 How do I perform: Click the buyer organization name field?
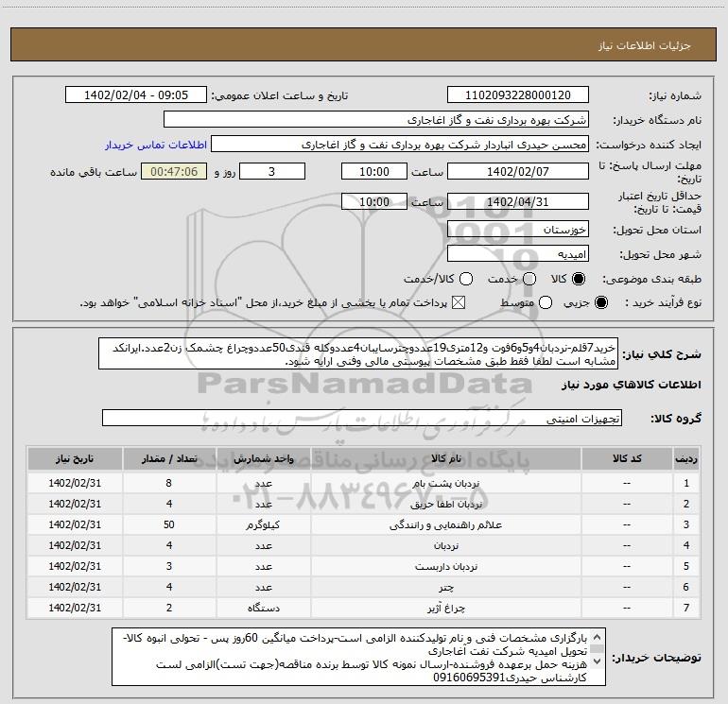coord(376,119)
